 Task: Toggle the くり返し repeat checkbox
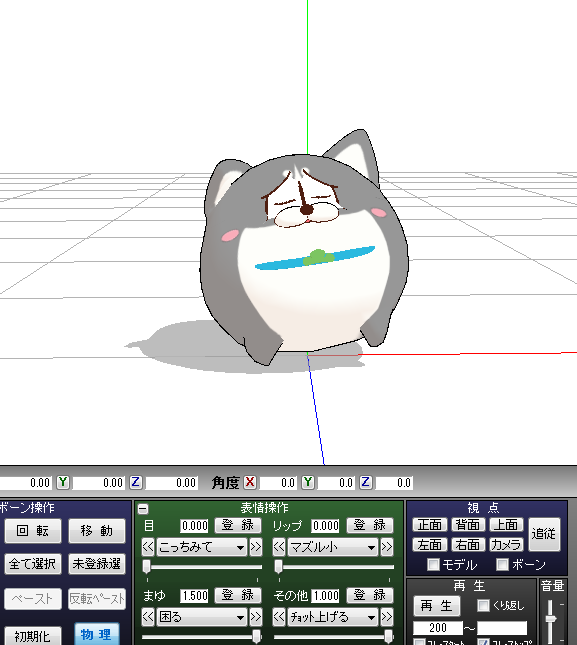point(483,605)
